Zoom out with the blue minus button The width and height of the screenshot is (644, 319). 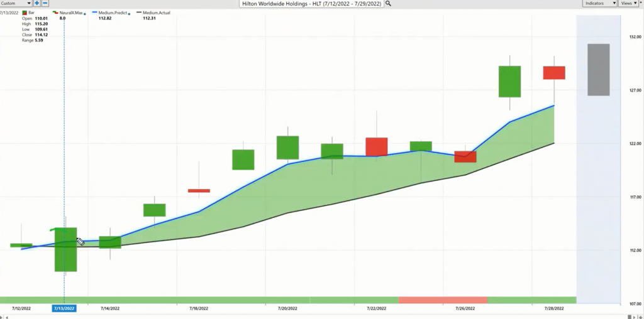click(45, 3)
